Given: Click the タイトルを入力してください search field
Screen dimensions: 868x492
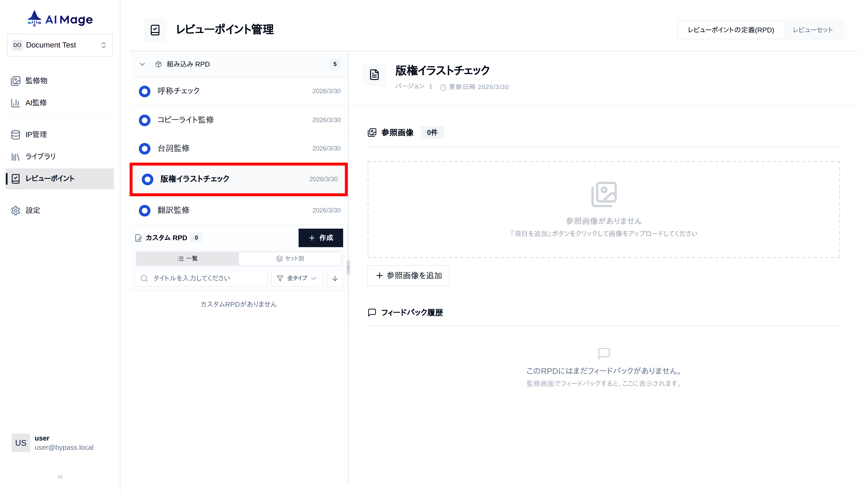Looking at the screenshot, I should pyautogui.click(x=201, y=278).
